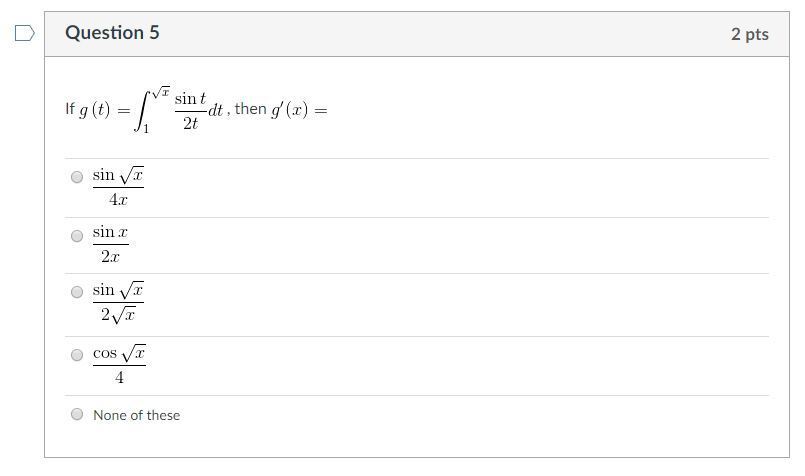Click the g(t) text in the question
The width and height of the screenshot is (805, 476).
point(95,110)
